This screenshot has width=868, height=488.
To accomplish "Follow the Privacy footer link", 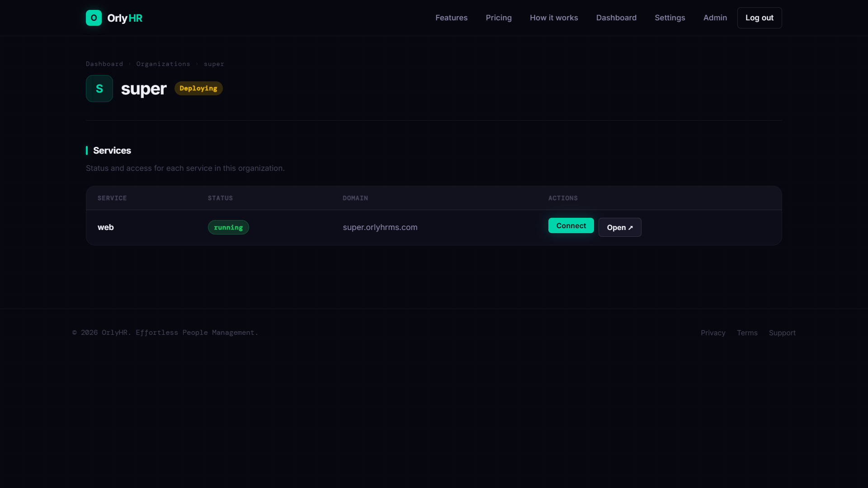I will click(713, 333).
